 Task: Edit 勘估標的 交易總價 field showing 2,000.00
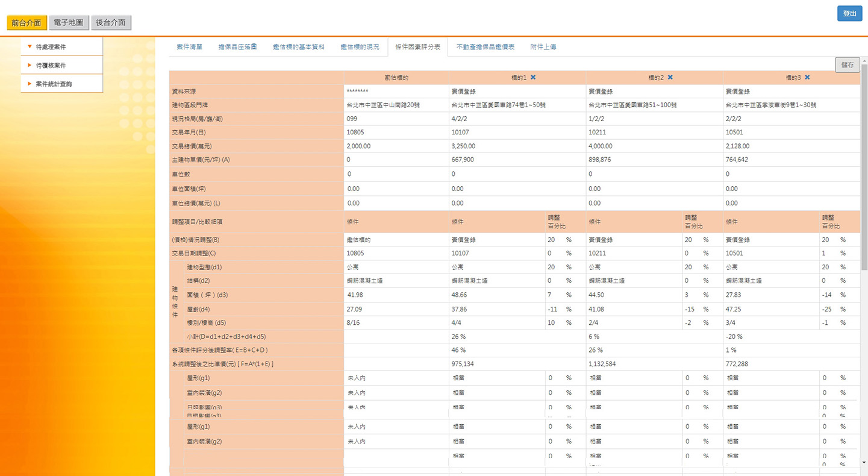pyautogui.click(x=396, y=146)
